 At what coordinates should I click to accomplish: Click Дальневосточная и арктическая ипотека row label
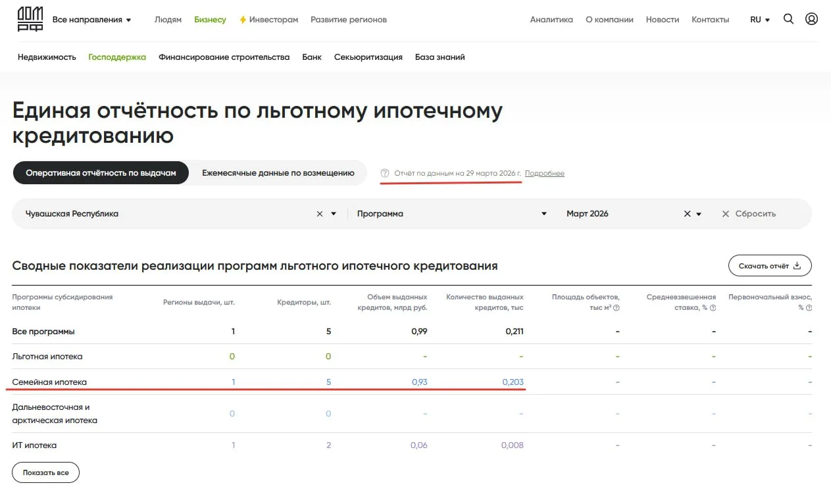[55, 414]
